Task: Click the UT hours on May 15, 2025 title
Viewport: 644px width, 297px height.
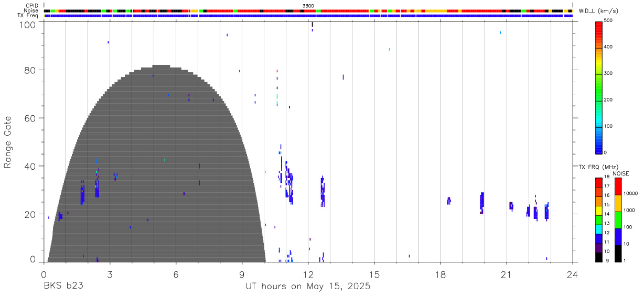Action: point(308,287)
